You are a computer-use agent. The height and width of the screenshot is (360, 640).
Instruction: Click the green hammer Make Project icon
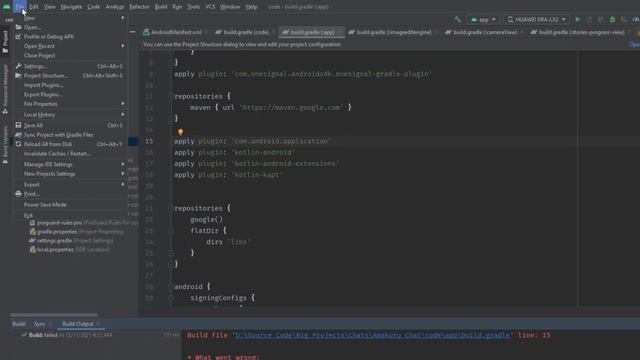pyautogui.click(x=458, y=19)
